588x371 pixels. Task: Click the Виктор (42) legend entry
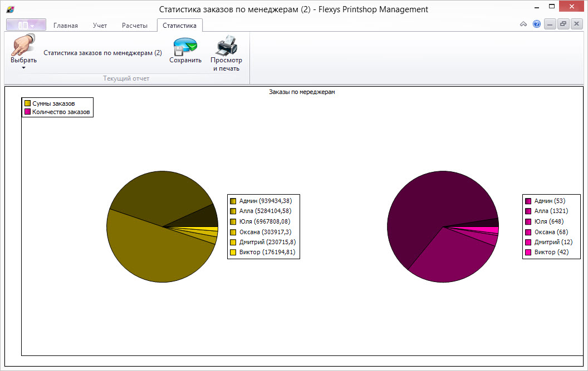click(x=547, y=252)
